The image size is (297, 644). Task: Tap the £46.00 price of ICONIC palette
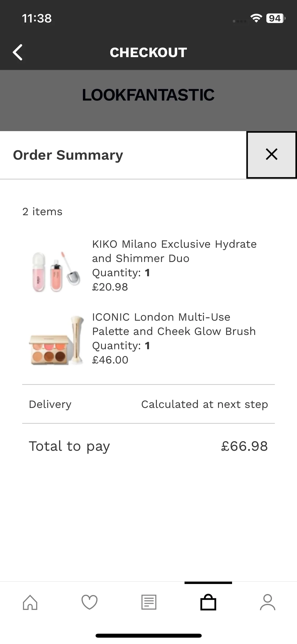[x=110, y=360]
